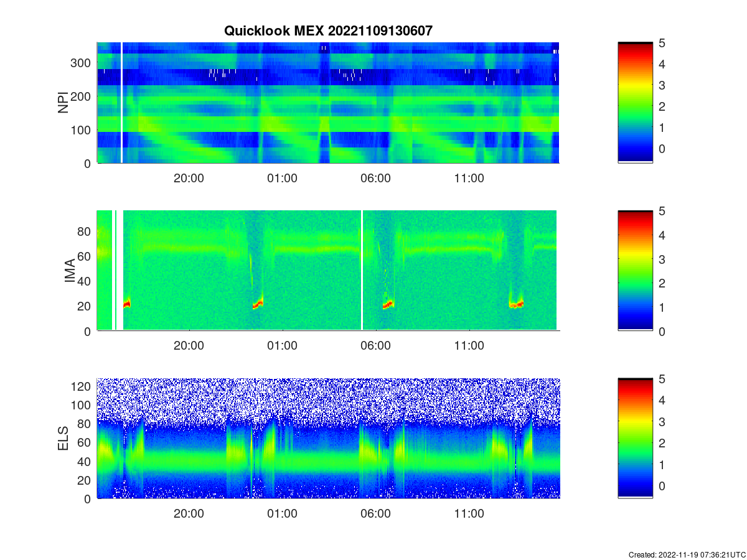Click the 300 tick on the NPI y-axis
This screenshot has height=560, width=747.
pyautogui.click(x=82, y=62)
